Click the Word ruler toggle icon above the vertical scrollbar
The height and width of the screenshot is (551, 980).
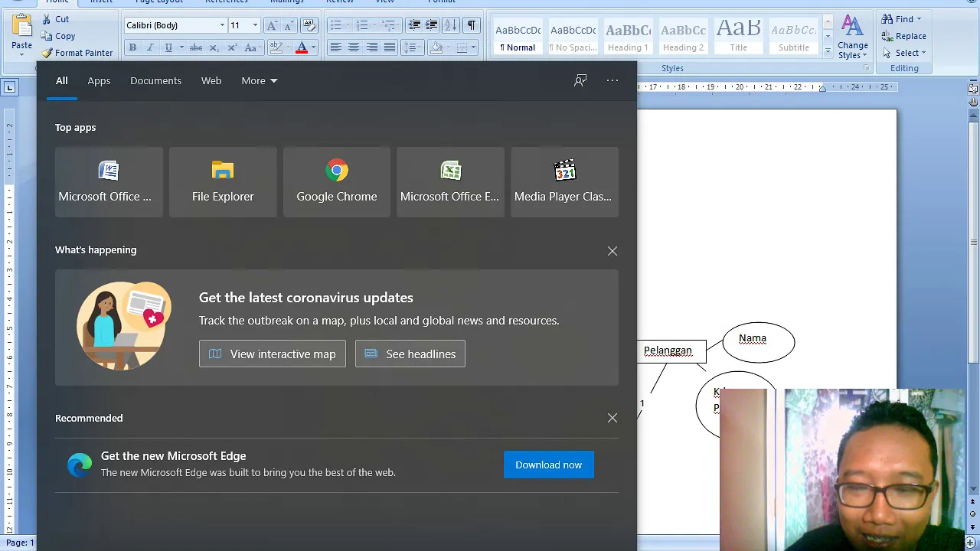pyautogui.click(x=973, y=89)
